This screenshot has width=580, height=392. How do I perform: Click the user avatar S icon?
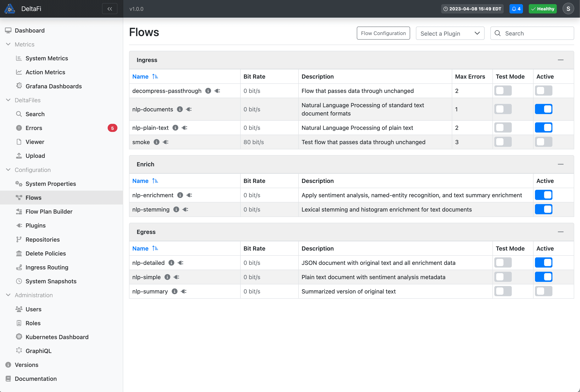pos(568,9)
